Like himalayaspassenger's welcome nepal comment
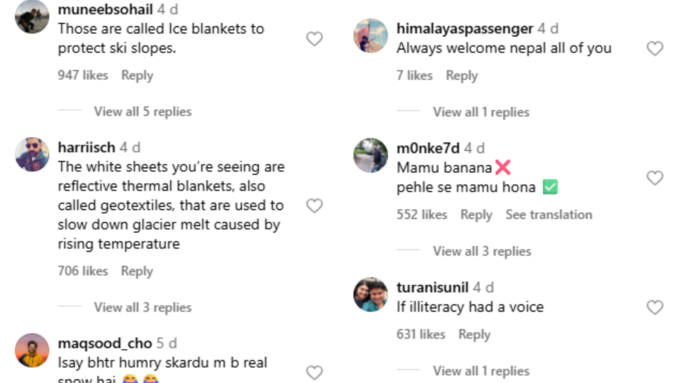This screenshot has width=680, height=383. pos(655,48)
